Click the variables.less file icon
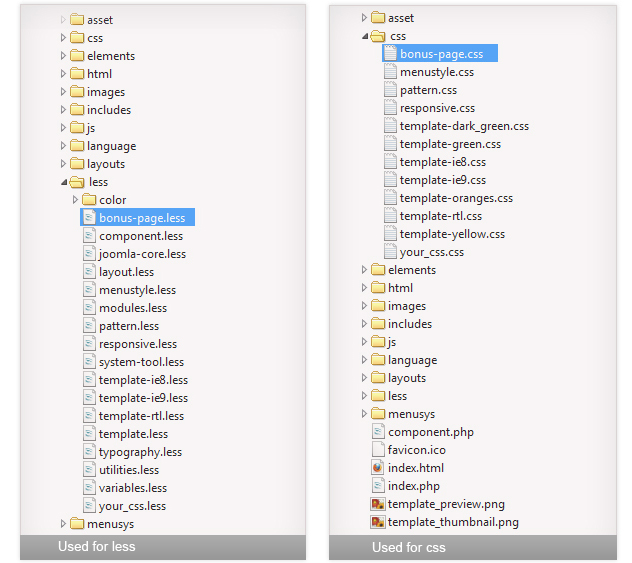 [89, 488]
